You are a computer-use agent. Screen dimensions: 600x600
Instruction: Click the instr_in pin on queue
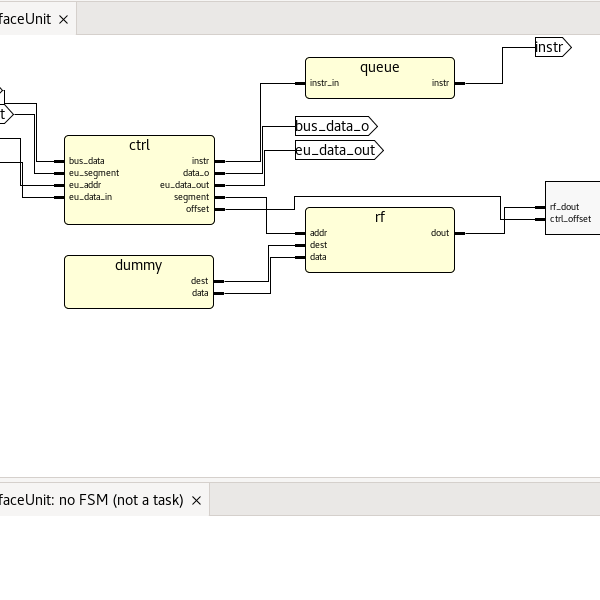324,83
